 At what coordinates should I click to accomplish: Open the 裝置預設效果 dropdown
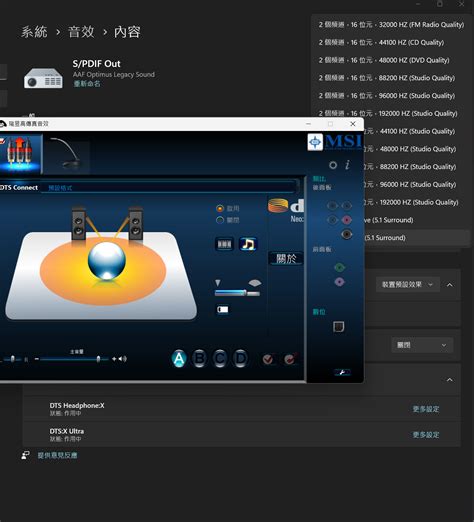408,285
